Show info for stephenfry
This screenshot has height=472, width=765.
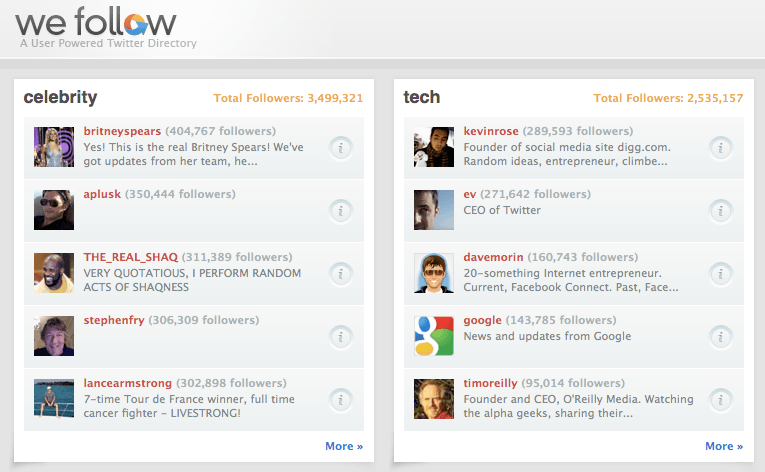341,337
